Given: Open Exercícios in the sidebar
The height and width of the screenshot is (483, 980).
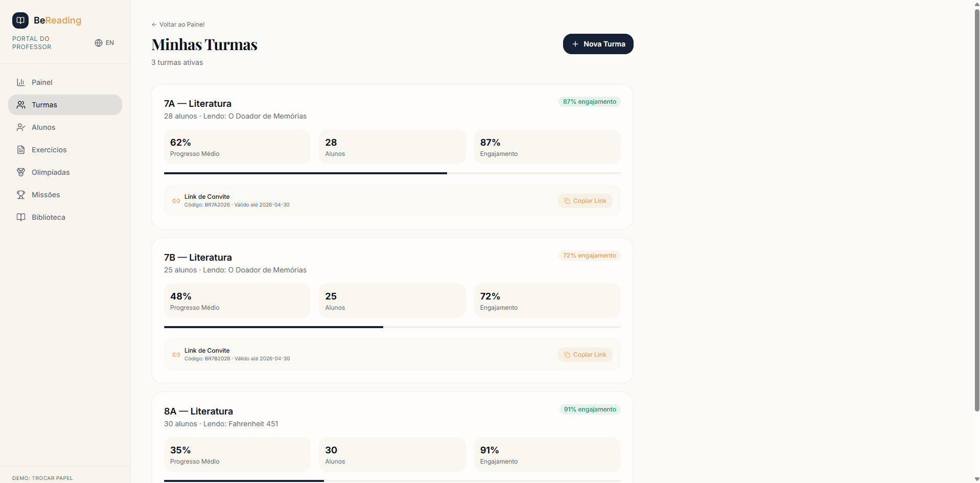Looking at the screenshot, I should 65,150.
